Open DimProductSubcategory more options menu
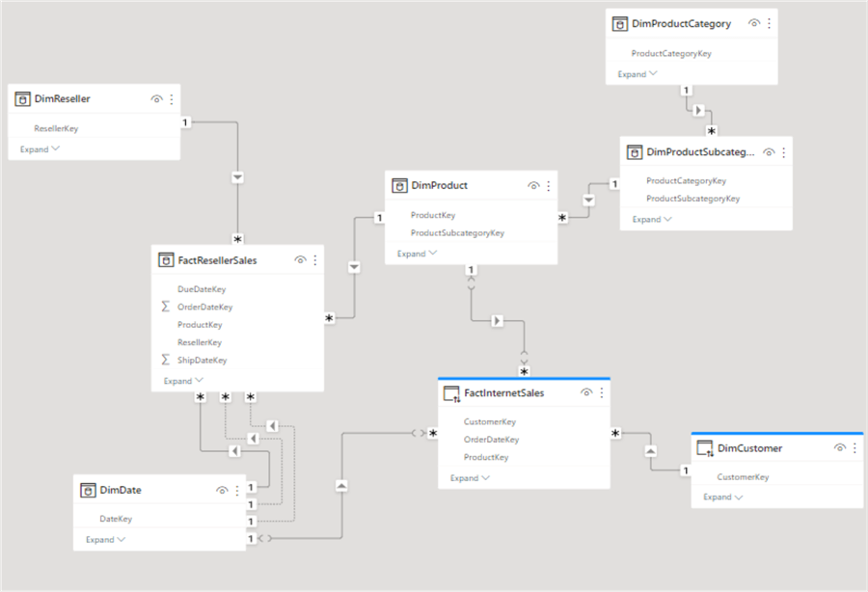 pyautogui.click(x=784, y=152)
